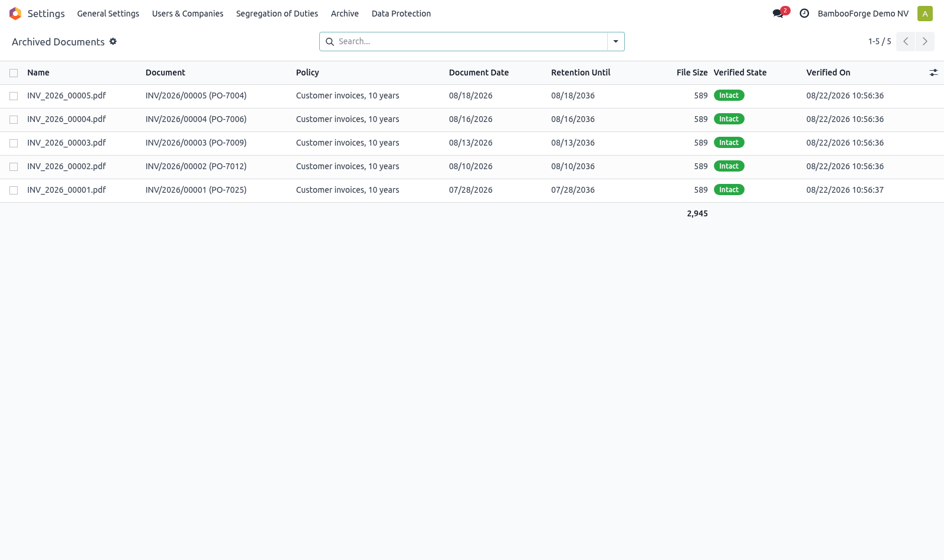The width and height of the screenshot is (944, 560).
Task: Sort by the Verified On column header
Action: click(x=828, y=73)
